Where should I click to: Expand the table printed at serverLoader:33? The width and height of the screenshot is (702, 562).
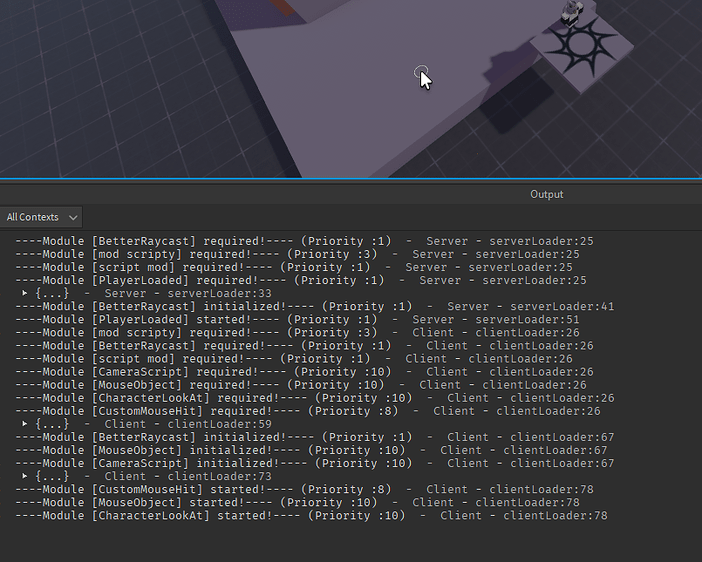(25, 293)
